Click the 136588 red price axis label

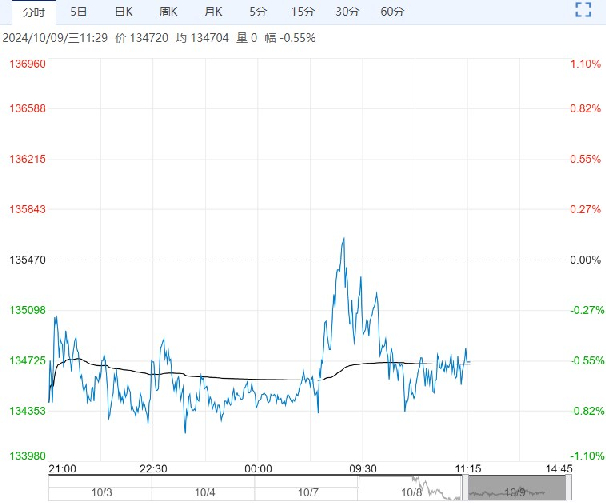pos(27,108)
